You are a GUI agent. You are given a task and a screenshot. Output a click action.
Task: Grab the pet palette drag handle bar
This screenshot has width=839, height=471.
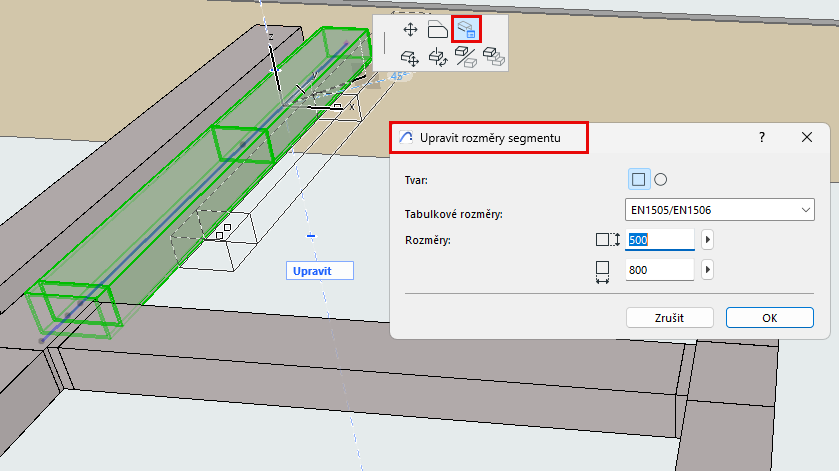point(384,43)
